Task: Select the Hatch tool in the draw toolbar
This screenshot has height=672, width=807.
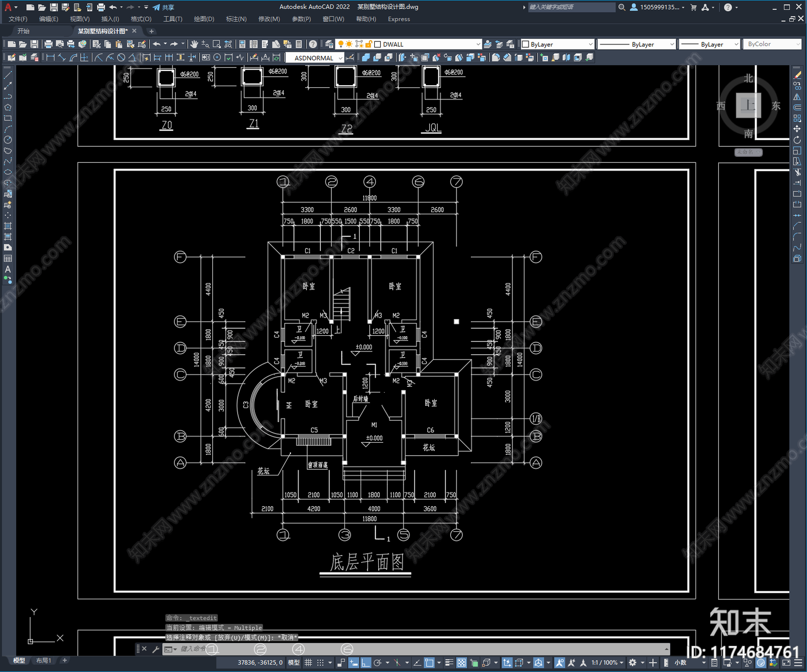Action: 8,226
